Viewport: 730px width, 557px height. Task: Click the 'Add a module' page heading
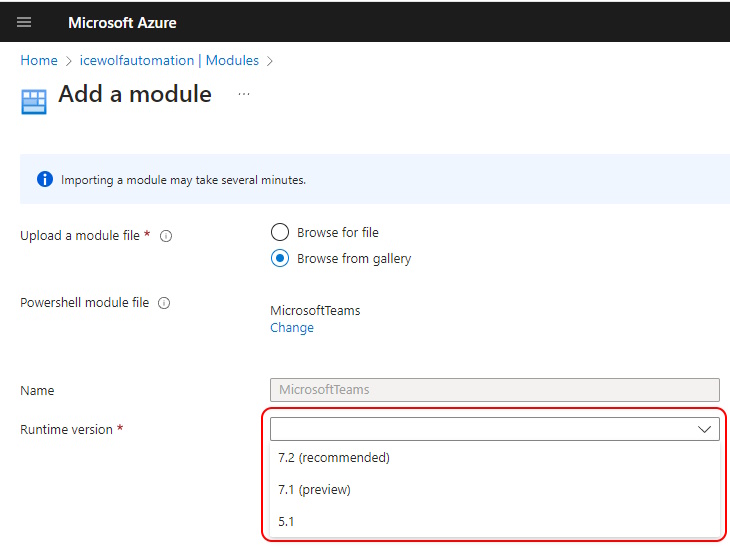point(135,94)
